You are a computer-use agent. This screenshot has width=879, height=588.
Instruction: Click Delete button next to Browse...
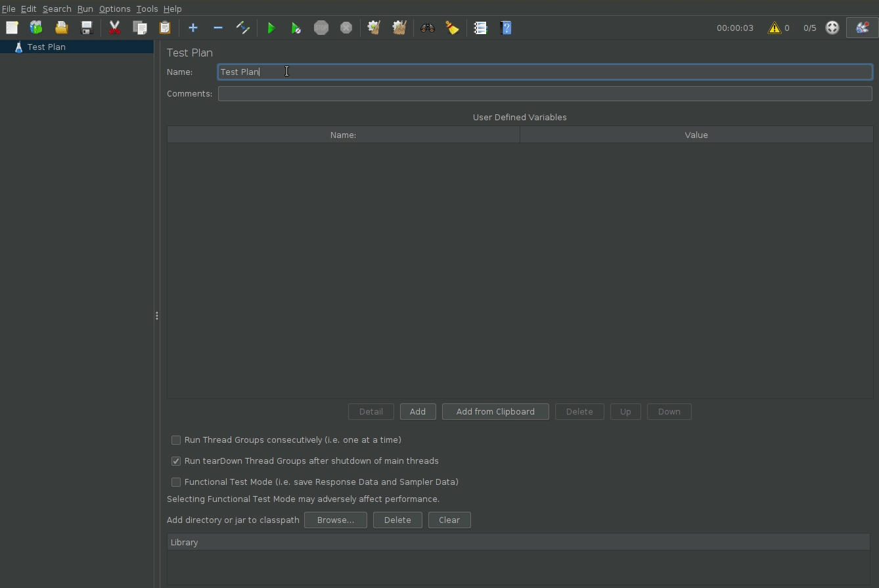(397, 520)
